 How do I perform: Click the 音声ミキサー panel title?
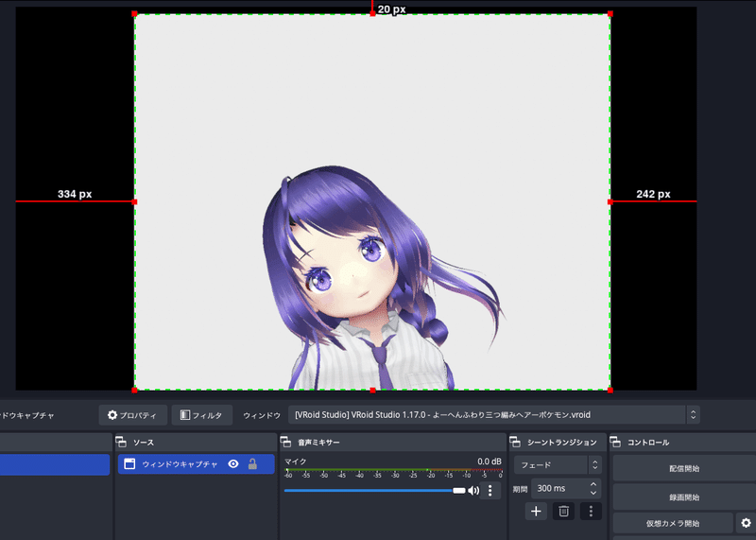(x=318, y=443)
